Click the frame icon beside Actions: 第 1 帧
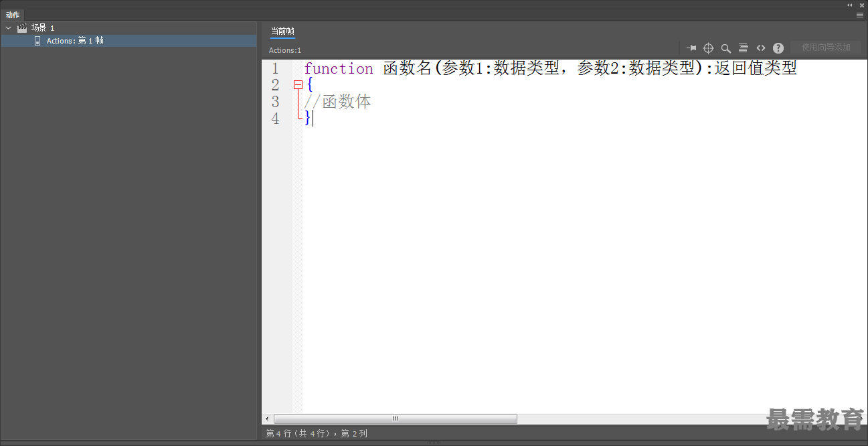The height and width of the screenshot is (446, 868). click(37, 41)
